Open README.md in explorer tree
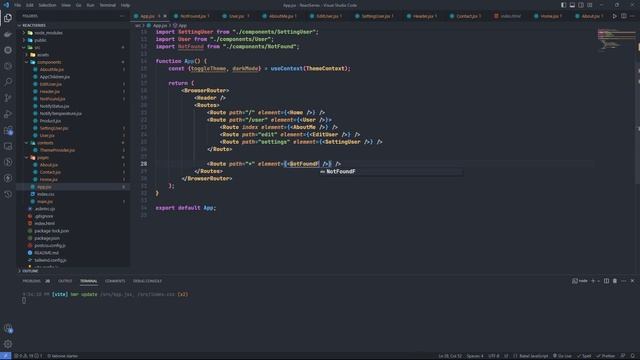640x360 pixels. 46,253
